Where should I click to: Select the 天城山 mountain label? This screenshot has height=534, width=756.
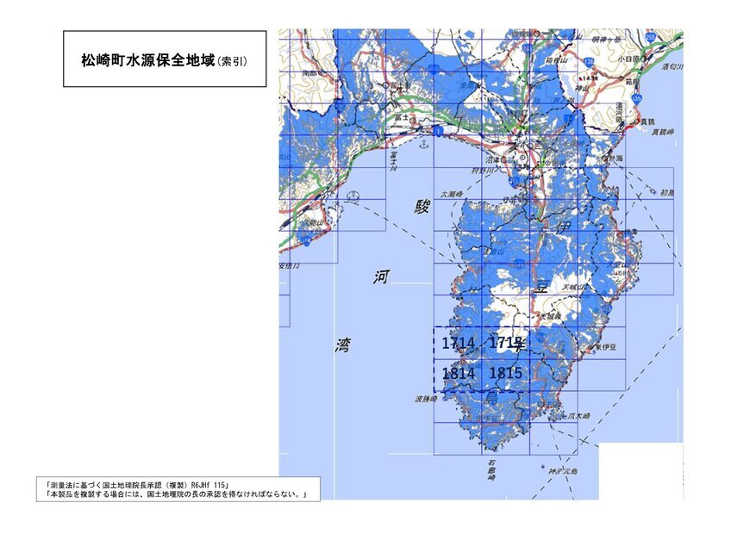(572, 287)
